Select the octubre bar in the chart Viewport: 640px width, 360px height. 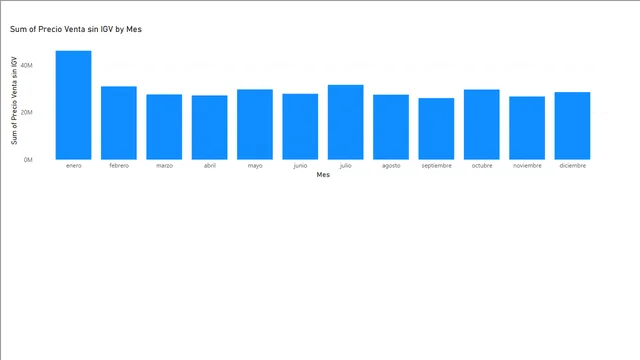481,124
